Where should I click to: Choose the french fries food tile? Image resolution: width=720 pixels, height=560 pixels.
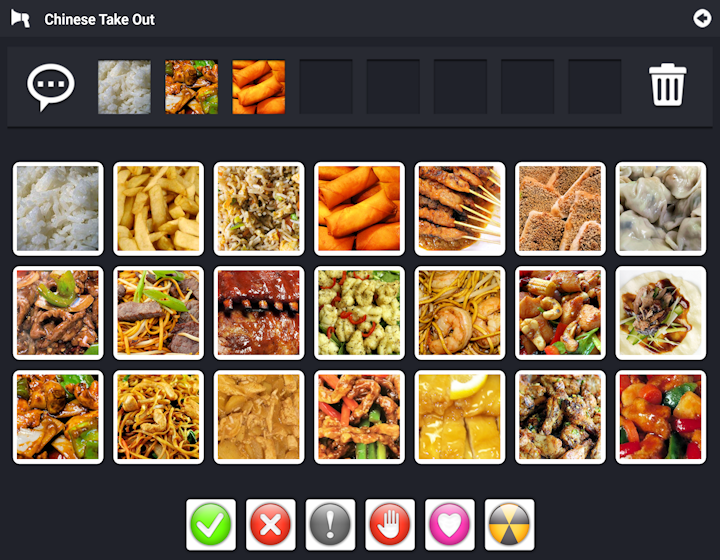pos(158,208)
